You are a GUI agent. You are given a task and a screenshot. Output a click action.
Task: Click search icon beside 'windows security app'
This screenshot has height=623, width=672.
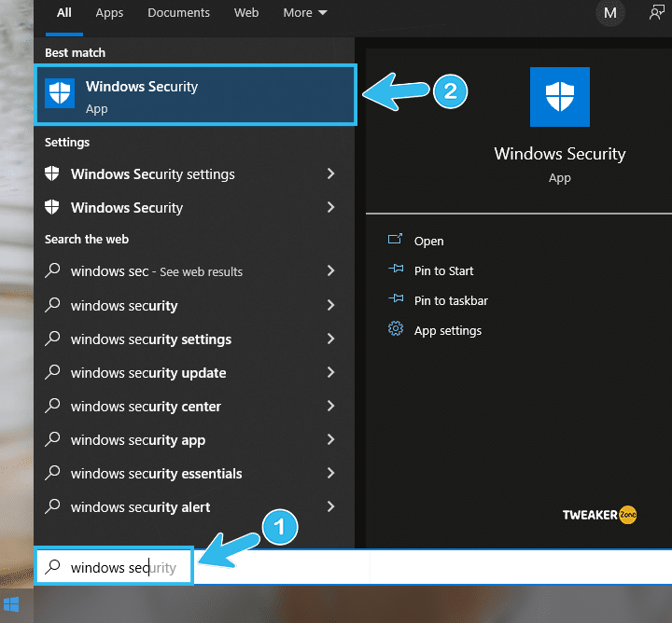(52, 439)
